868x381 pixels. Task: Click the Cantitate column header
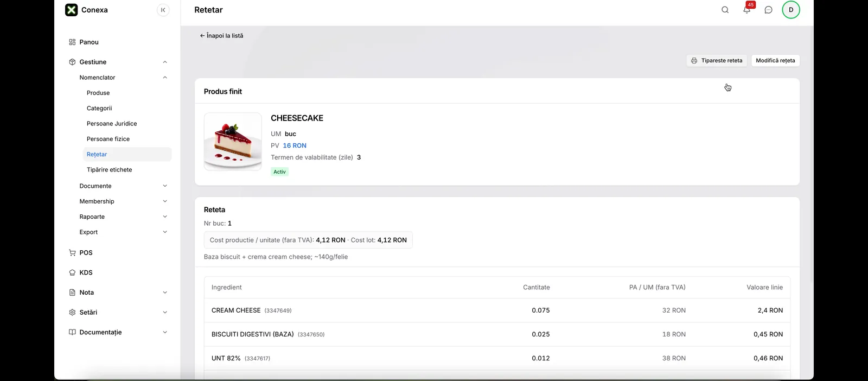536,287
